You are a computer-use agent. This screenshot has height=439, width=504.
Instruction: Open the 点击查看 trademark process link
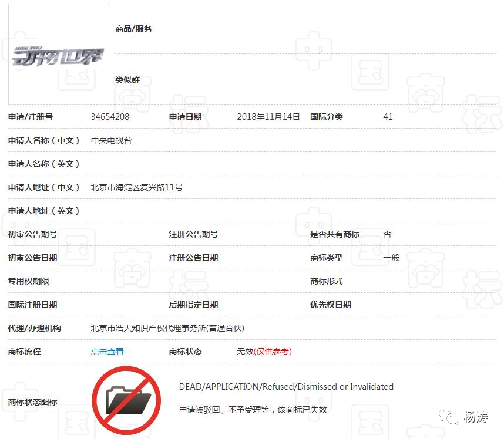coord(107,352)
